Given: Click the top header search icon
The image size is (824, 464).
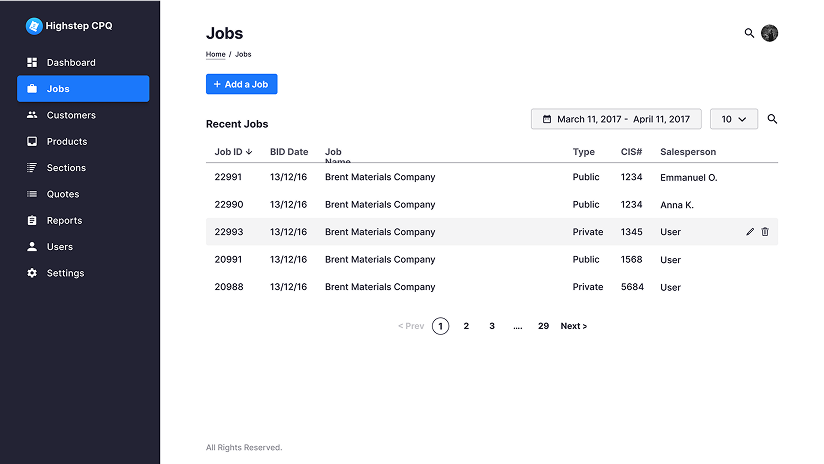Looking at the screenshot, I should pos(749,33).
